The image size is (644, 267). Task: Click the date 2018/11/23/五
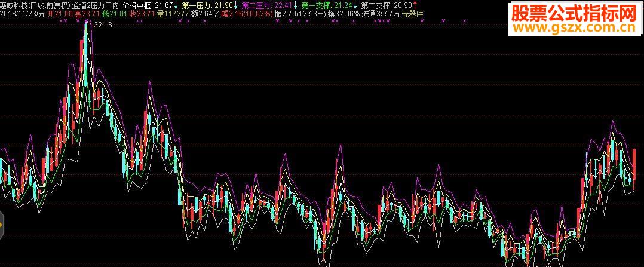click(x=22, y=14)
